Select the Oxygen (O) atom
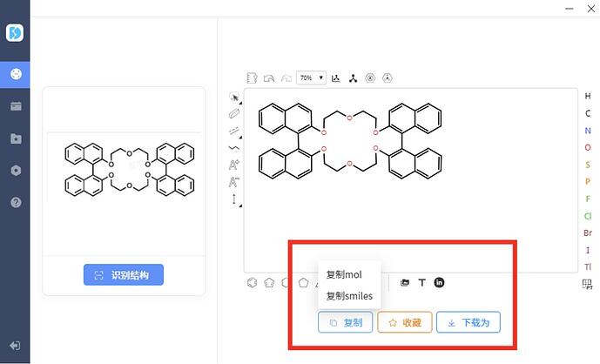Image resolution: width=600 pixels, height=364 pixels. click(588, 147)
